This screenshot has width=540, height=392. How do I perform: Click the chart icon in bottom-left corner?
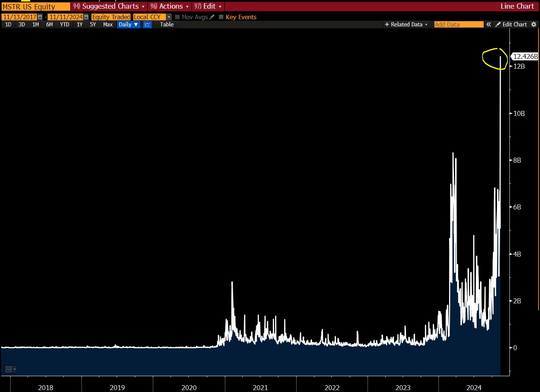9,369
